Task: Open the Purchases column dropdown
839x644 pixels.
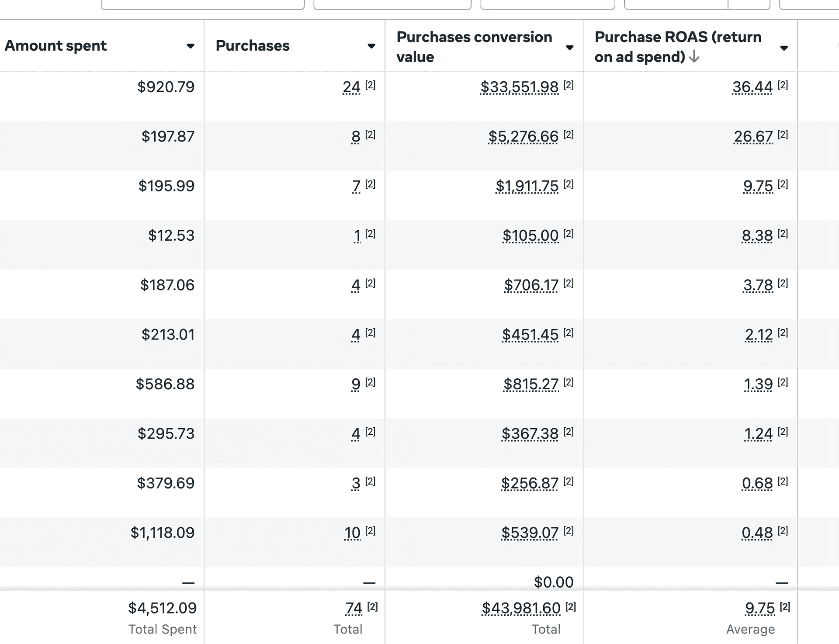Action: point(371,45)
